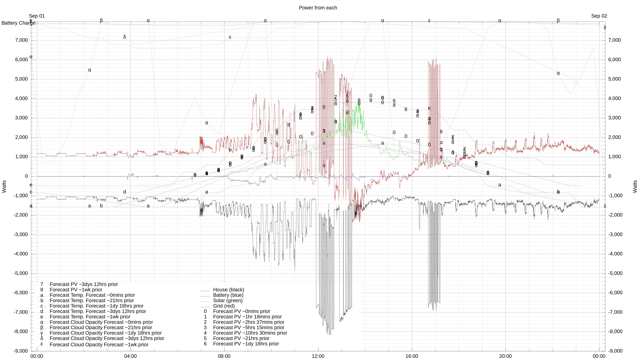Click legend entry 'Forecast PV ~1wk prior'
The width and height of the screenshot is (644, 362).
point(76,290)
